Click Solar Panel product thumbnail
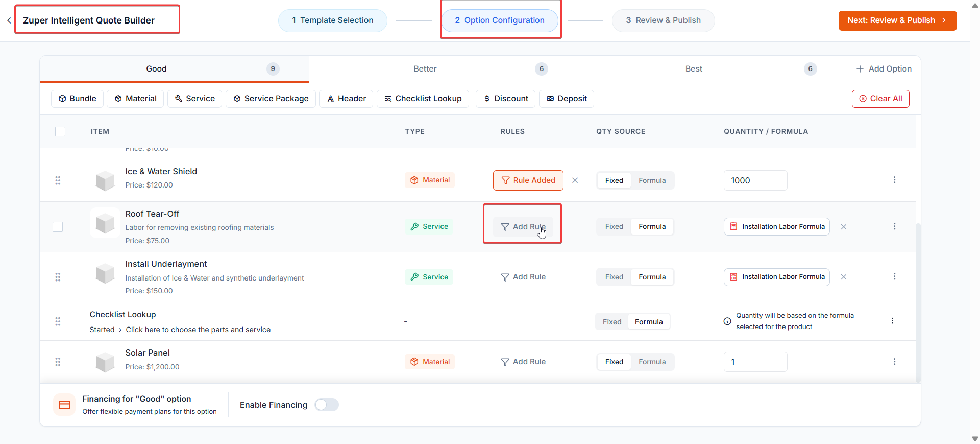 (105, 362)
